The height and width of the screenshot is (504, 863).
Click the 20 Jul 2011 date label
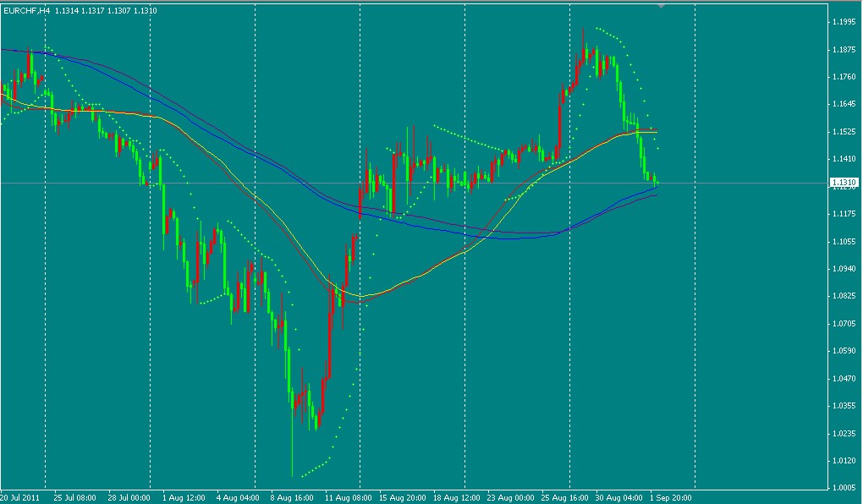pos(19,498)
